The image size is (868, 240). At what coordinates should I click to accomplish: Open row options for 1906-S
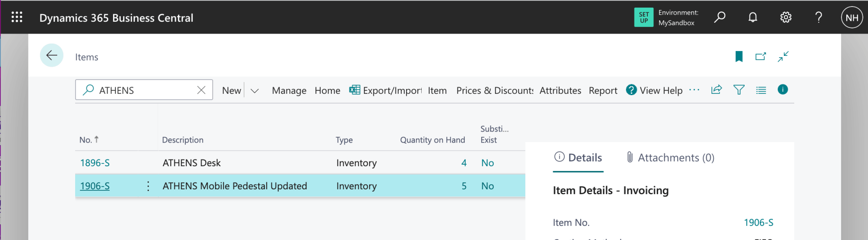pyautogui.click(x=148, y=186)
